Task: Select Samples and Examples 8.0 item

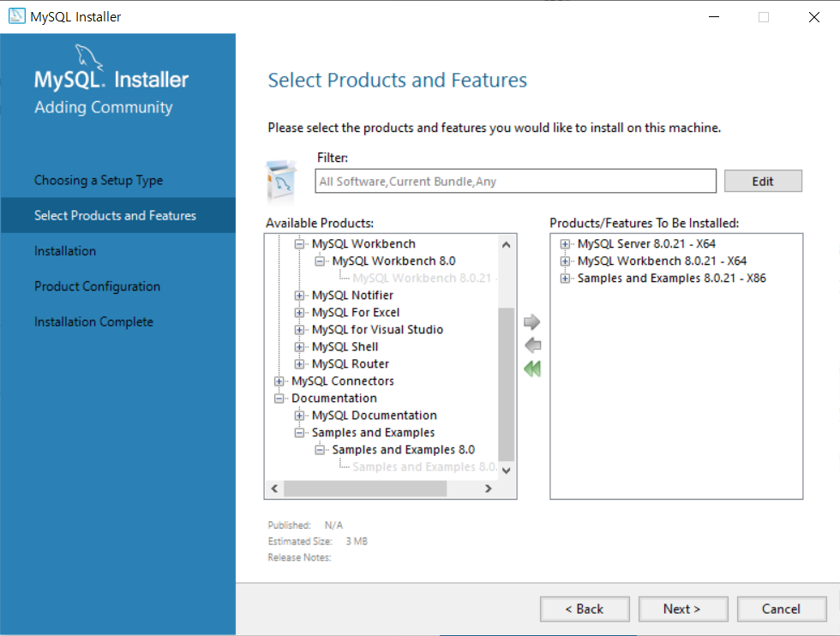Action: click(404, 449)
